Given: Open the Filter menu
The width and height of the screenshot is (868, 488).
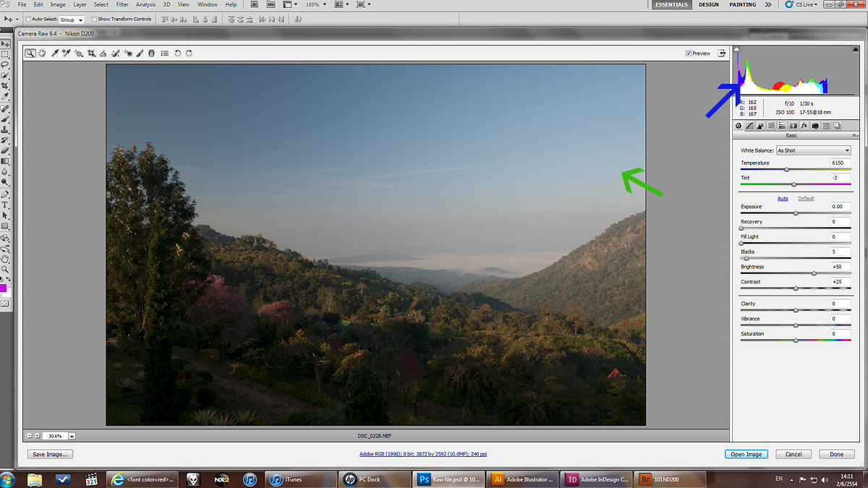Looking at the screenshot, I should 122,4.
